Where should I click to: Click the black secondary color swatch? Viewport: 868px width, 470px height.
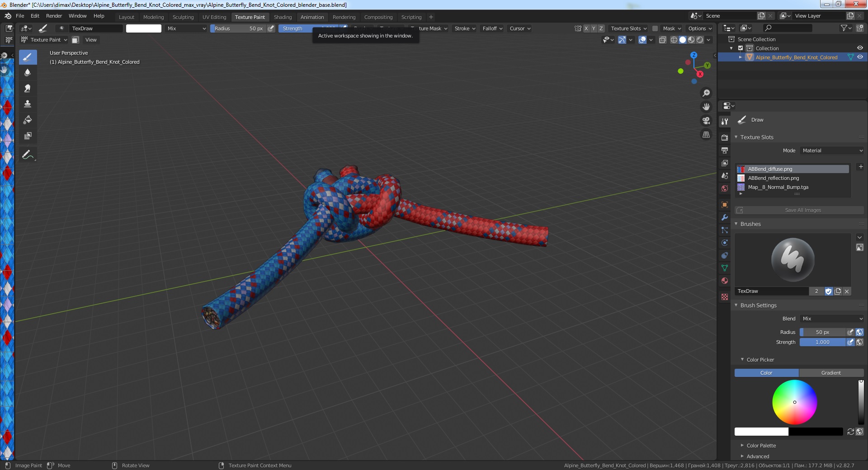click(x=816, y=432)
